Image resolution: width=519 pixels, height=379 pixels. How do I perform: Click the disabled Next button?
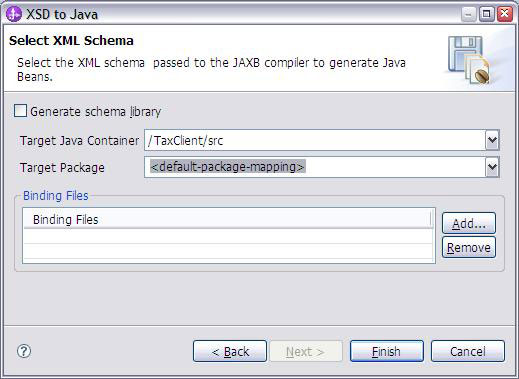click(306, 351)
